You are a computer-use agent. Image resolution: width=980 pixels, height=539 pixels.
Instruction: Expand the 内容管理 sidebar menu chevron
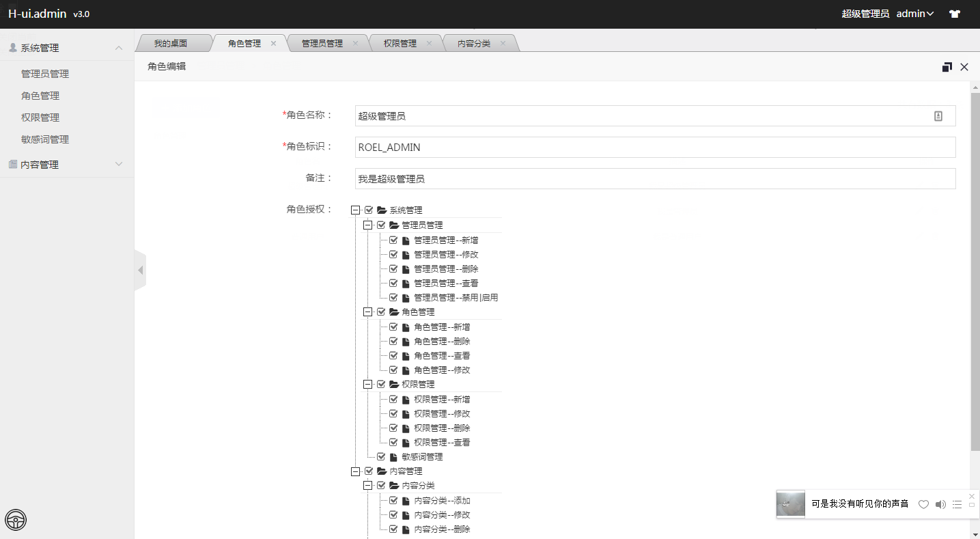coord(119,165)
